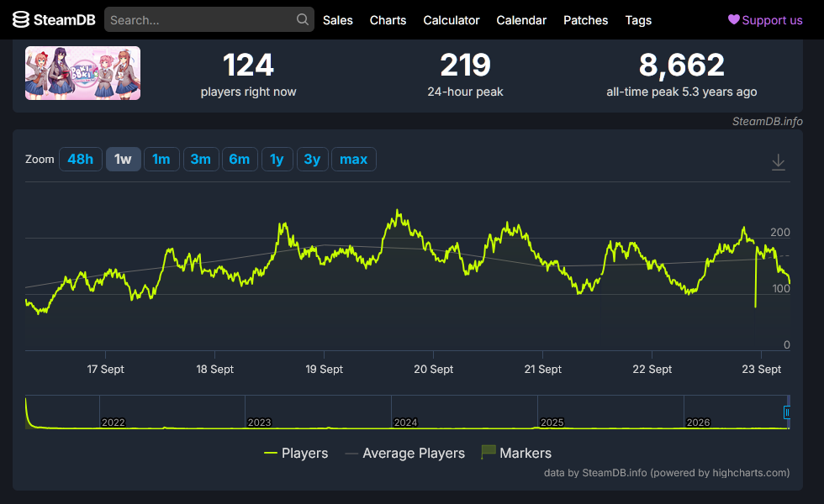Click the Doki Doki game thumbnail
Screen dimensions: 824x504
click(x=82, y=73)
